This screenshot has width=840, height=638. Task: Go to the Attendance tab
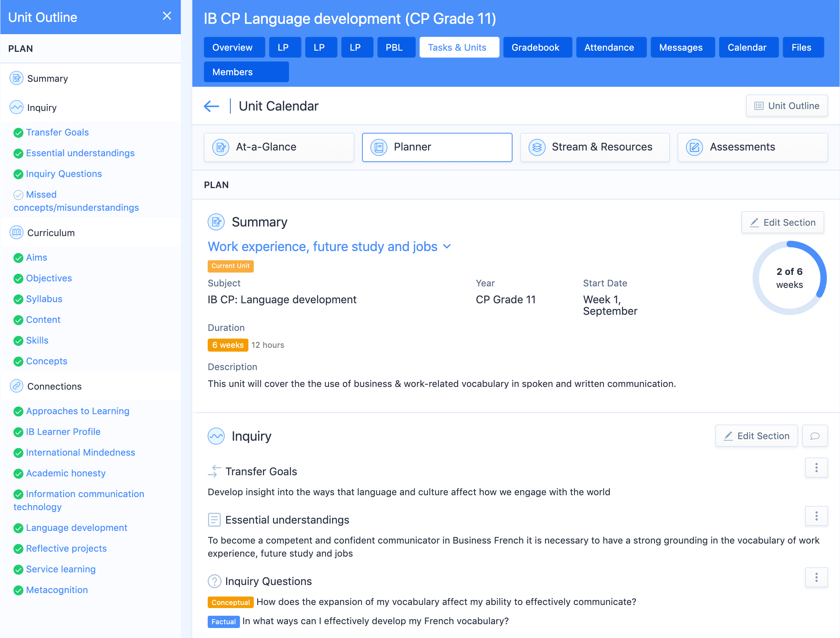611,47
